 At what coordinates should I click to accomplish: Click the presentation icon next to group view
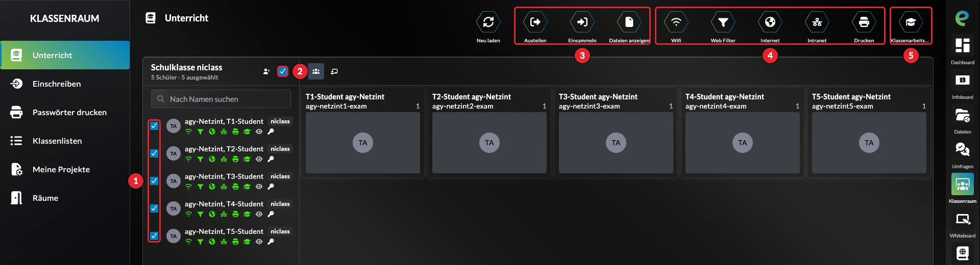coord(334,71)
